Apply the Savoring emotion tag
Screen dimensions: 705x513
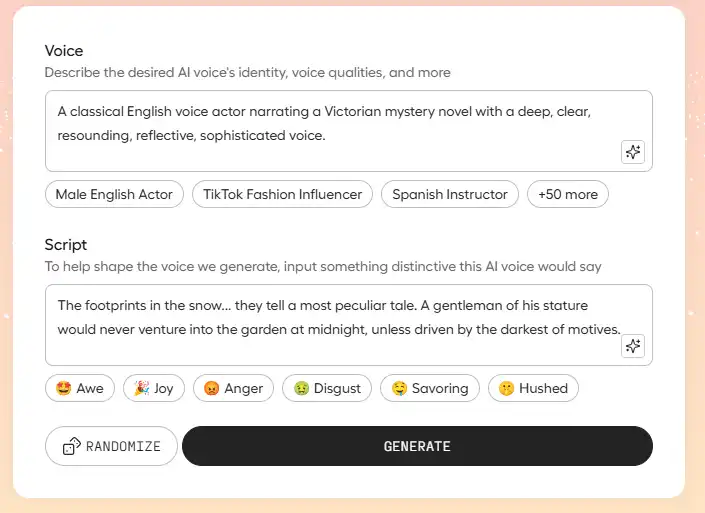tap(435, 388)
